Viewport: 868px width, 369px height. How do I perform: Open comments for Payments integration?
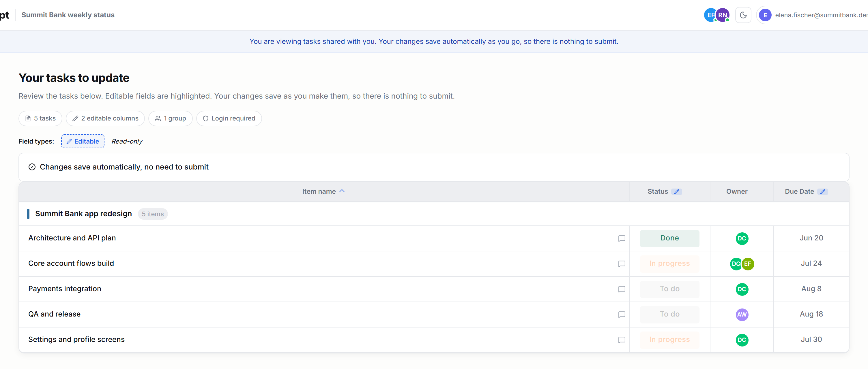(x=622, y=289)
